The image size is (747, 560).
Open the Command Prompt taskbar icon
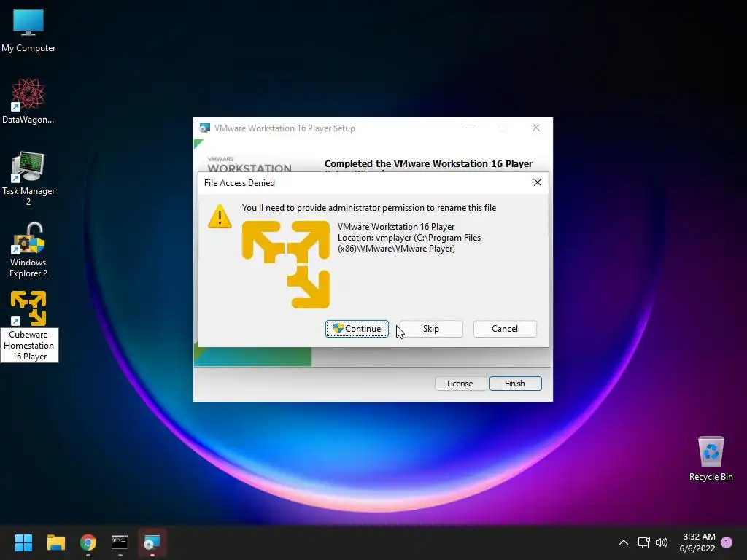[120, 542]
